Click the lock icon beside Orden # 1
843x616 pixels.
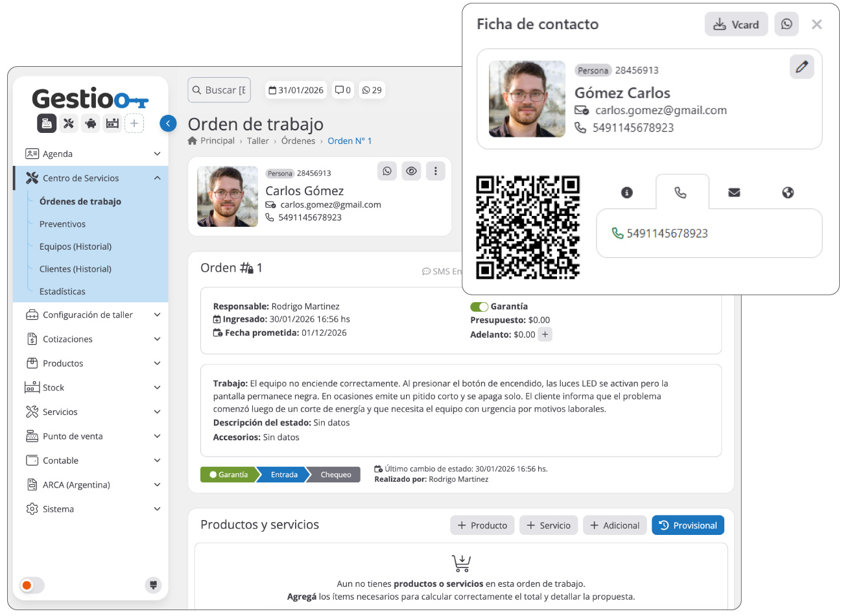[x=248, y=268]
